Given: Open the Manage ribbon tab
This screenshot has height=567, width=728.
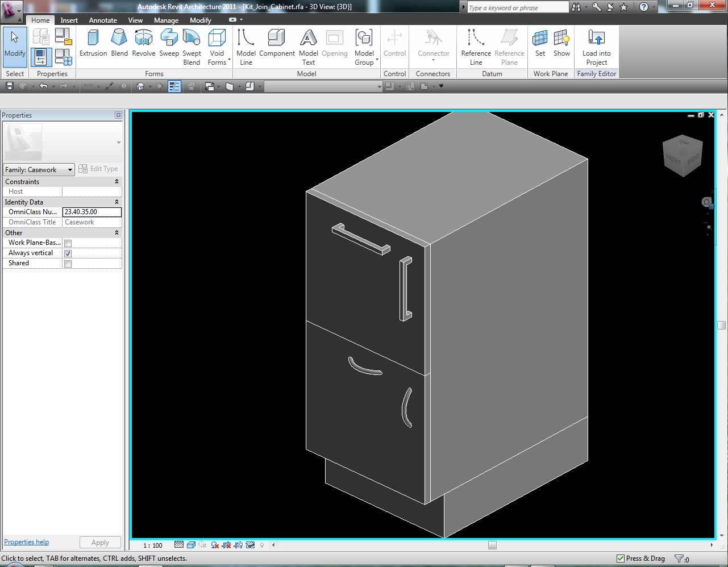Looking at the screenshot, I should click(x=167, y=20).
